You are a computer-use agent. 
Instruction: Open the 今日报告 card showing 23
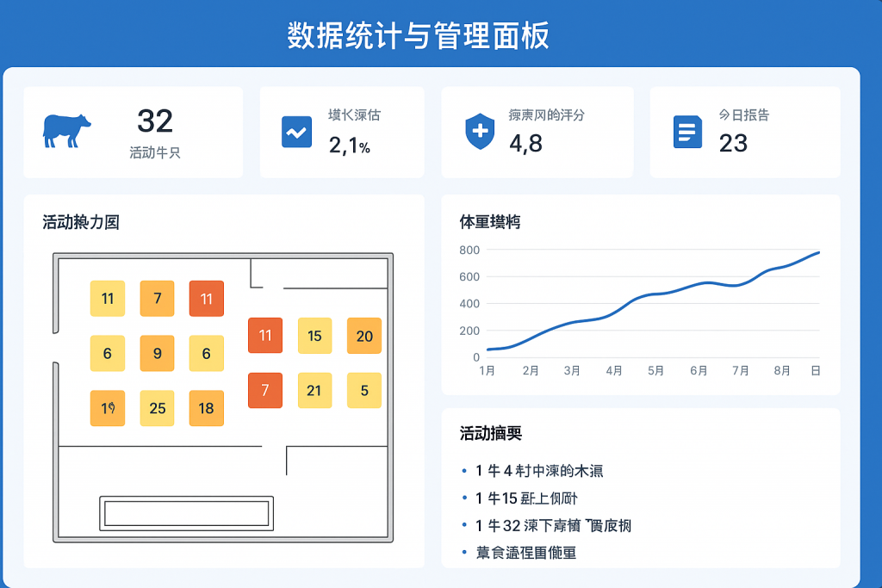[x=744, y=132]
